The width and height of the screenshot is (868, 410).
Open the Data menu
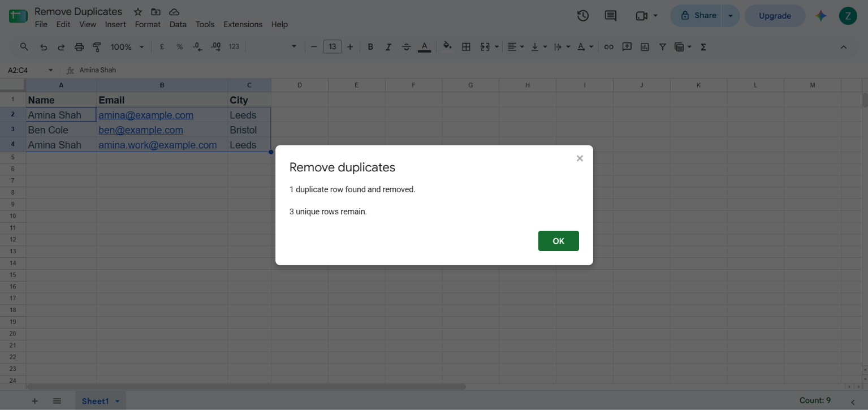tap(178, 24)
